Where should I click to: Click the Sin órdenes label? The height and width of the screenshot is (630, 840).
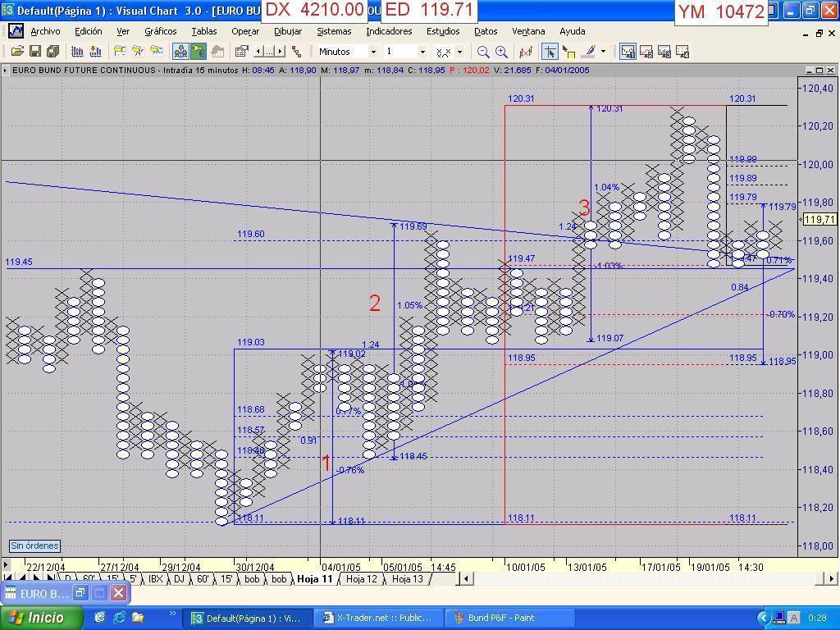point(34,546)
